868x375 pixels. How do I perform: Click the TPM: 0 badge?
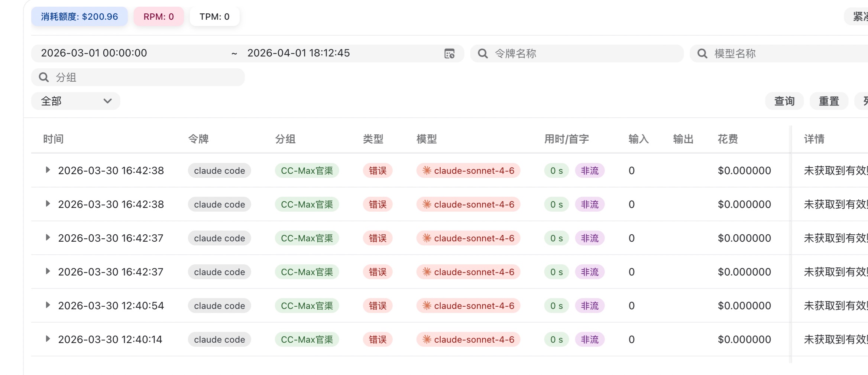click(214, 17)
